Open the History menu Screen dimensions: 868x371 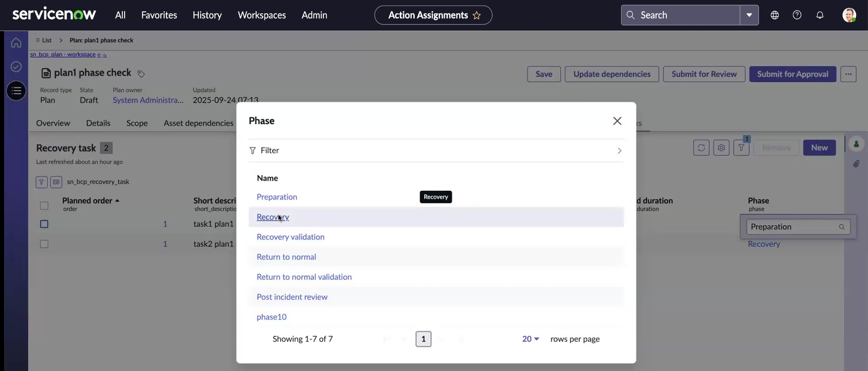207,15
